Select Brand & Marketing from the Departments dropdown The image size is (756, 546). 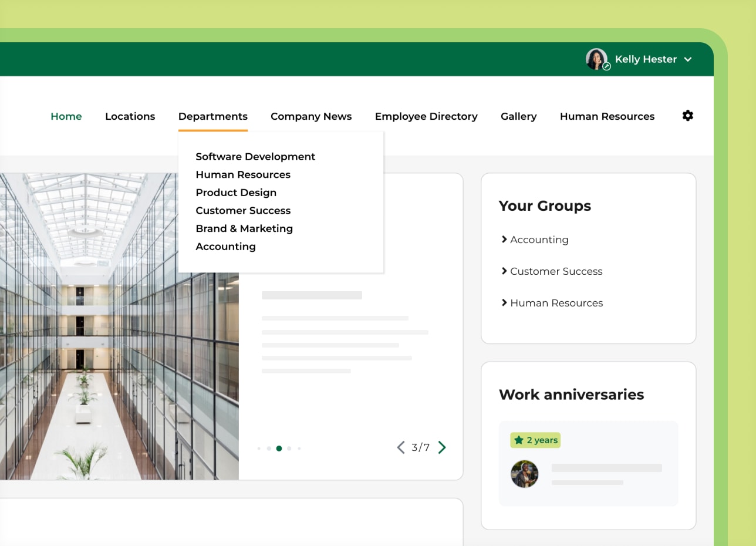click(244, 228)
